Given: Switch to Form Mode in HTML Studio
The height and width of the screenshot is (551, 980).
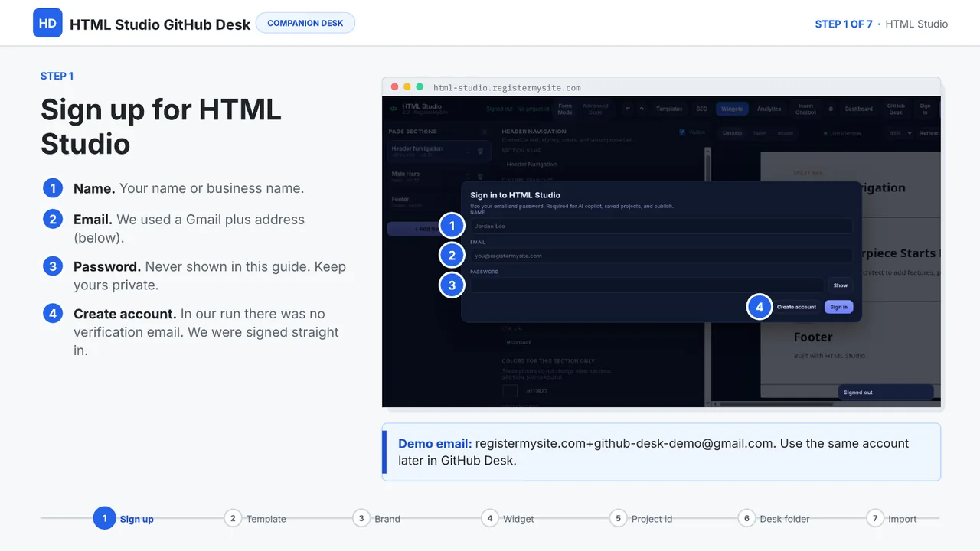Looking at the screenshot, I should [565, 109].
